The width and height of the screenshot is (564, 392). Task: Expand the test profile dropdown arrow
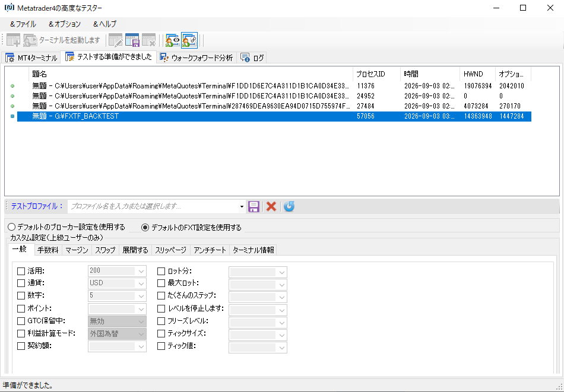pyautogui.click(x=242, y=206)
